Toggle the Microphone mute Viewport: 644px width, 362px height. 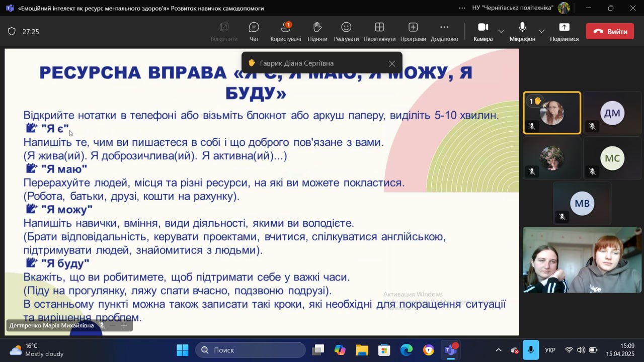(522, 31)
